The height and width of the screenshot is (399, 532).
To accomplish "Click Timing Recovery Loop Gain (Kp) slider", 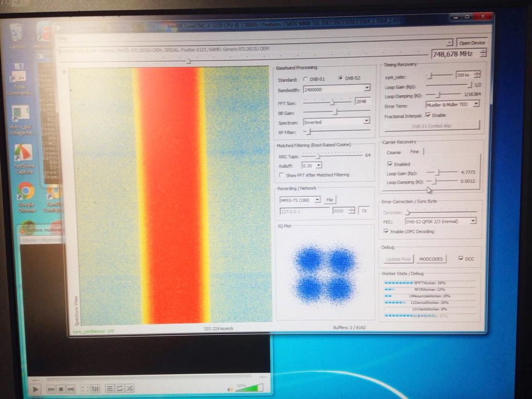I will [448, 85].
